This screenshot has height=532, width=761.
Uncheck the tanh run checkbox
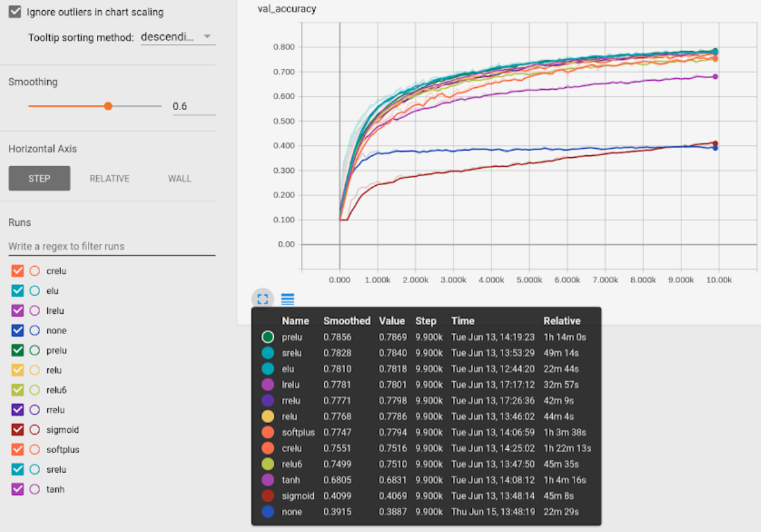17,489
